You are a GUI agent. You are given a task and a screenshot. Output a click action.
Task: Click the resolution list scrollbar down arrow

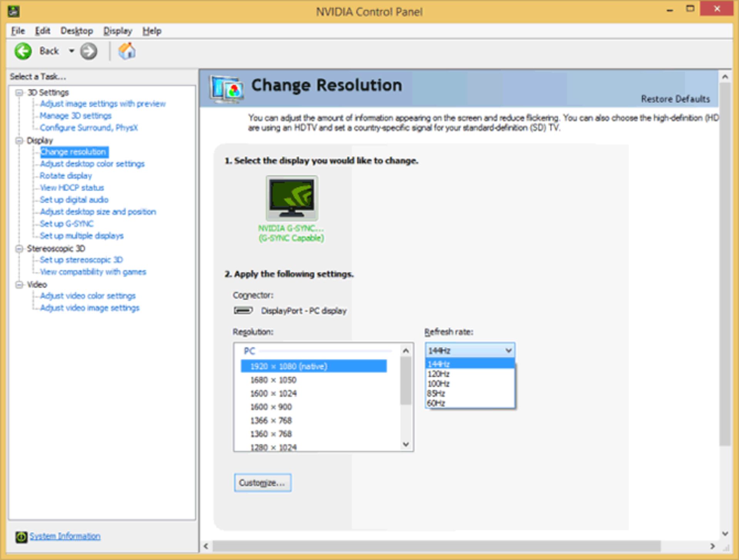pos(406,445)
